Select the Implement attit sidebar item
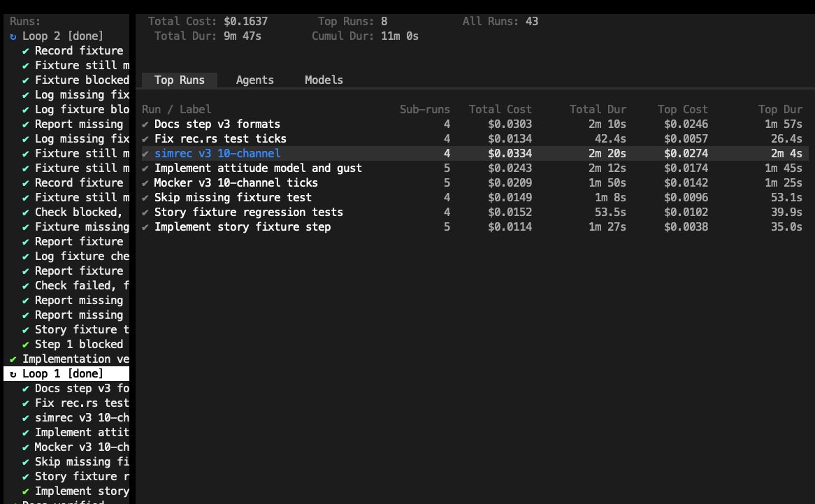 coord(82,432)
